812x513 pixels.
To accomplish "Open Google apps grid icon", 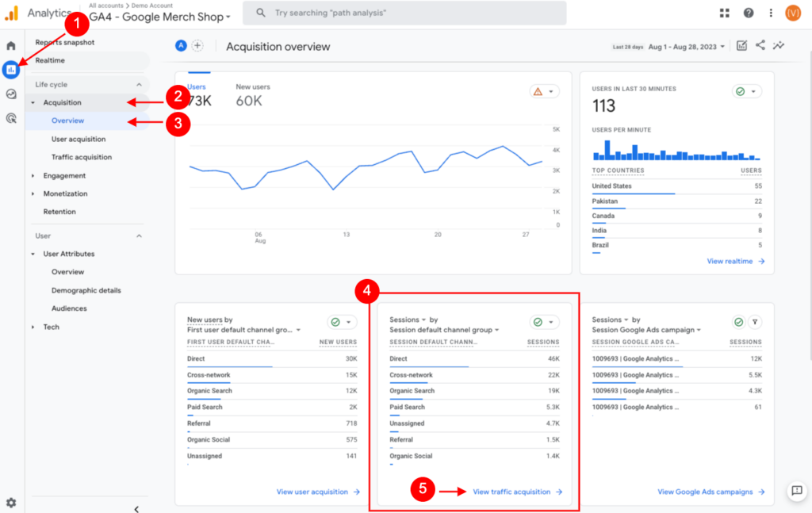I will (x=725, y=13).
